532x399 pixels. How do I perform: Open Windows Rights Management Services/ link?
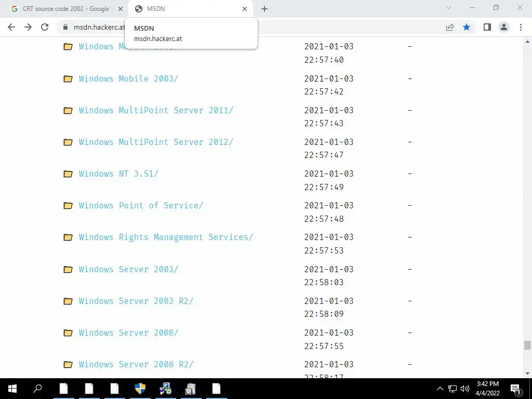click(x=166, y=237)
